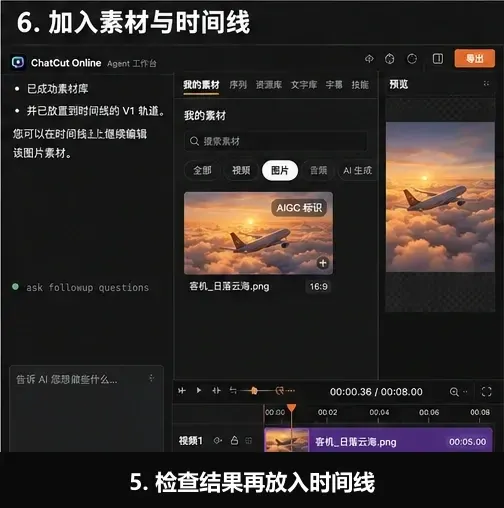
Task: Click the grid icon on 视频1 track
Action: click(x=249, y=441)
